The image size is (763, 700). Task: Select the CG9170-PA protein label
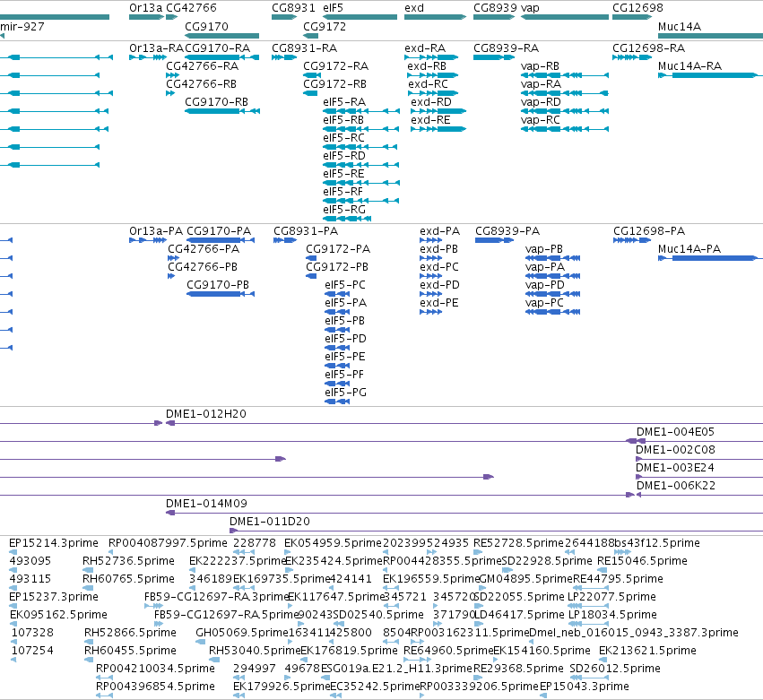tap(219, 231)
